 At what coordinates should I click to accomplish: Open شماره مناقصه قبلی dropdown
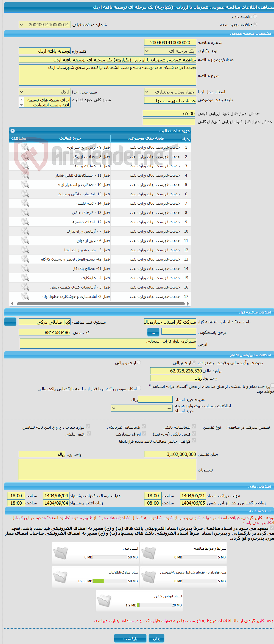pyautogui.click(x=45, y=25)
